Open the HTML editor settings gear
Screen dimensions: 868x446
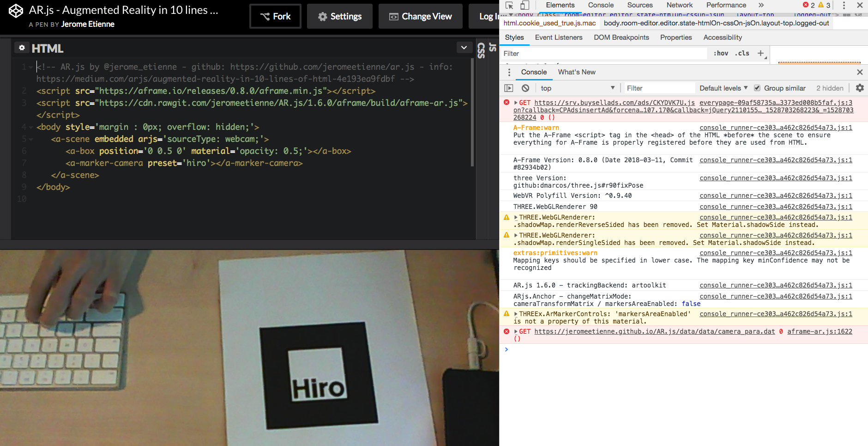click(22, 48)
